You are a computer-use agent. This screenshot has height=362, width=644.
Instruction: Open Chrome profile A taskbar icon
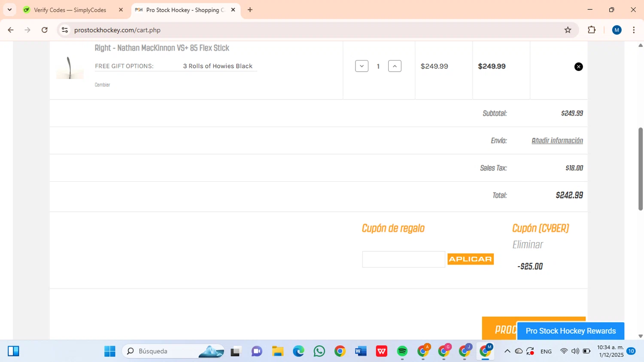423,351
